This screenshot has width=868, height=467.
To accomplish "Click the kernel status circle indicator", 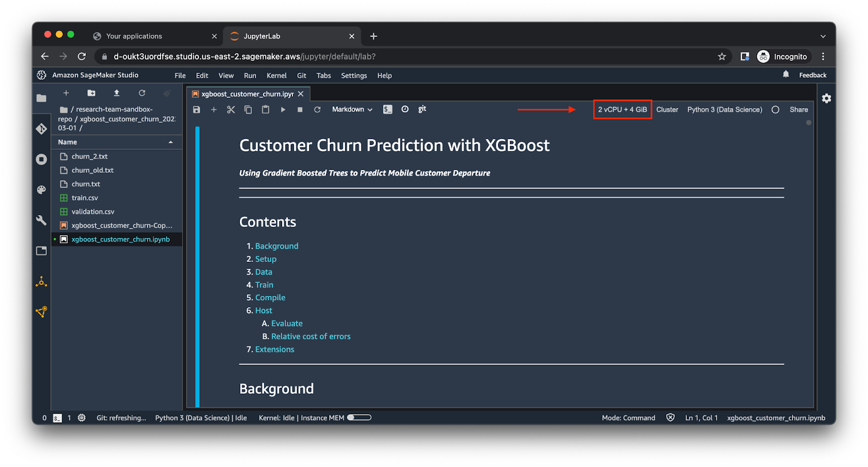I will click(x=775, y=110).
